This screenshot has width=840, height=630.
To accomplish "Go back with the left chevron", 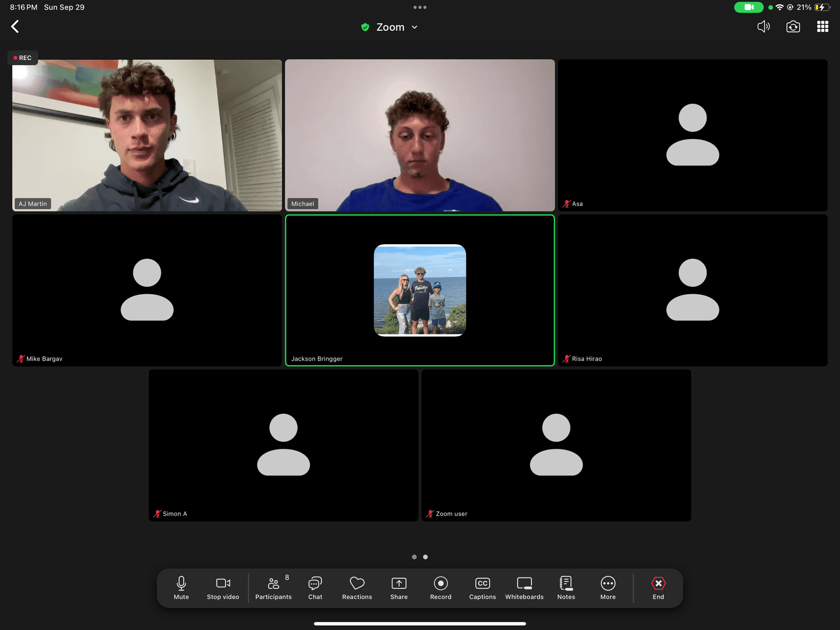I will [x=15, y=27].
